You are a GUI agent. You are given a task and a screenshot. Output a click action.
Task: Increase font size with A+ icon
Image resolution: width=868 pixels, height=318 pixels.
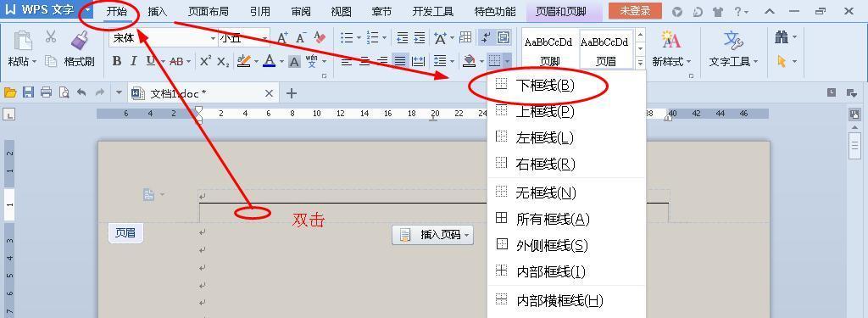pyautogui.click(x=282, y=37)
